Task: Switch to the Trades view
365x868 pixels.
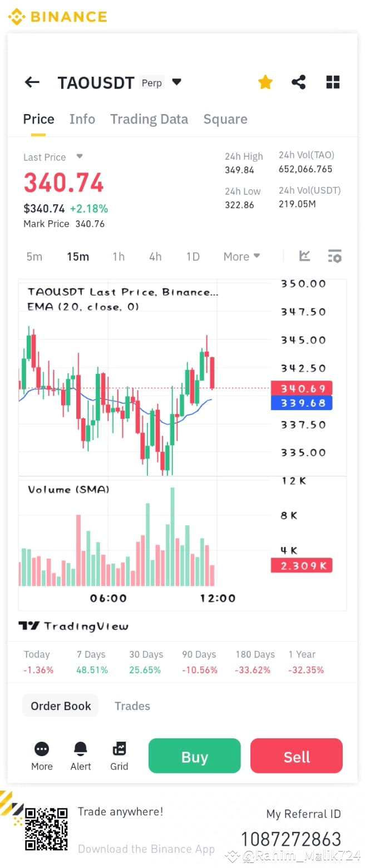Action: [132, 706]
